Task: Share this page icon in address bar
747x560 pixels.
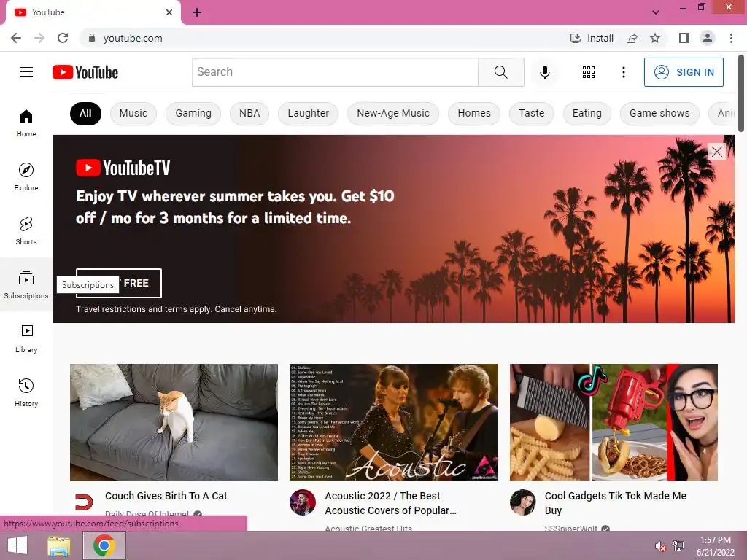Action: pyautogui.click(x=632, y=38)
